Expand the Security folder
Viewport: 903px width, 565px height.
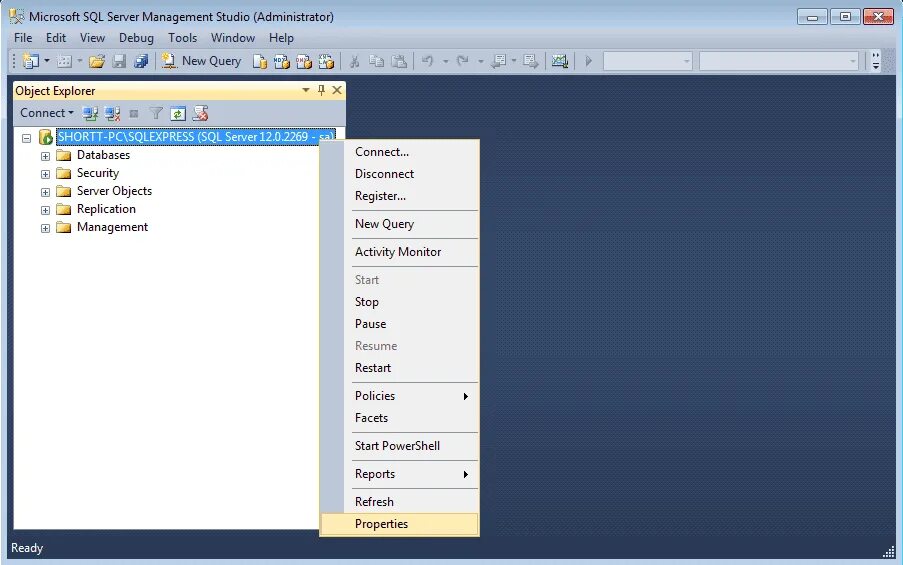click(x=45, y=174)
